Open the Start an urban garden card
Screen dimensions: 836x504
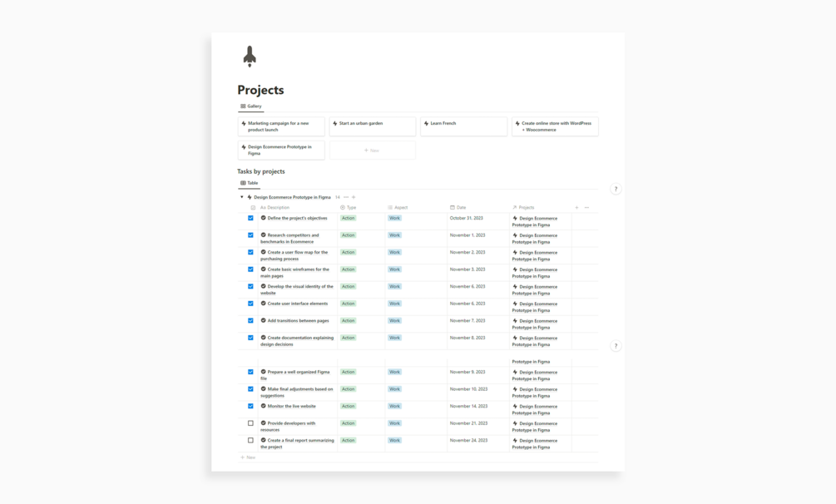[372, 126]
